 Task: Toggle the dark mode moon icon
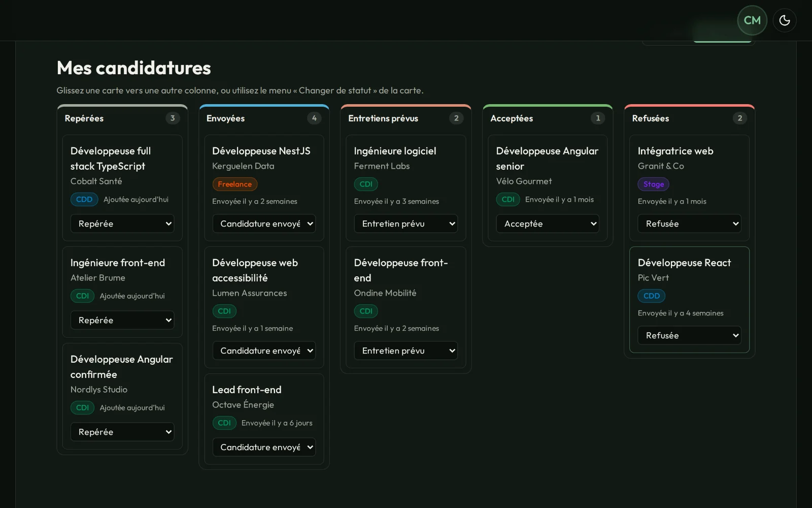[785, 20]
